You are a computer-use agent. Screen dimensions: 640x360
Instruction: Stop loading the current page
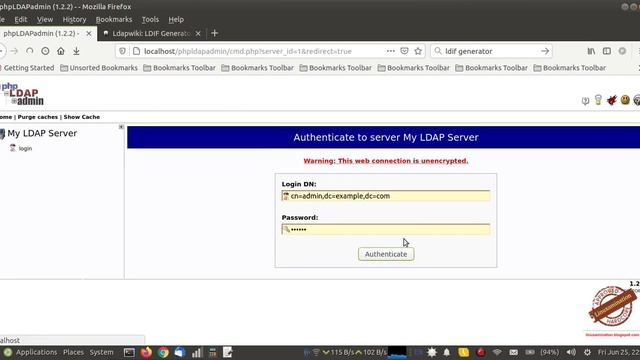coord(30,51)
